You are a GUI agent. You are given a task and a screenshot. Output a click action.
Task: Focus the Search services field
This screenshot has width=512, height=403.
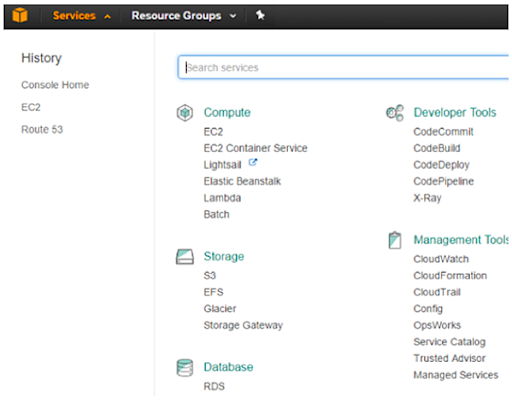[x=343, y=67]
